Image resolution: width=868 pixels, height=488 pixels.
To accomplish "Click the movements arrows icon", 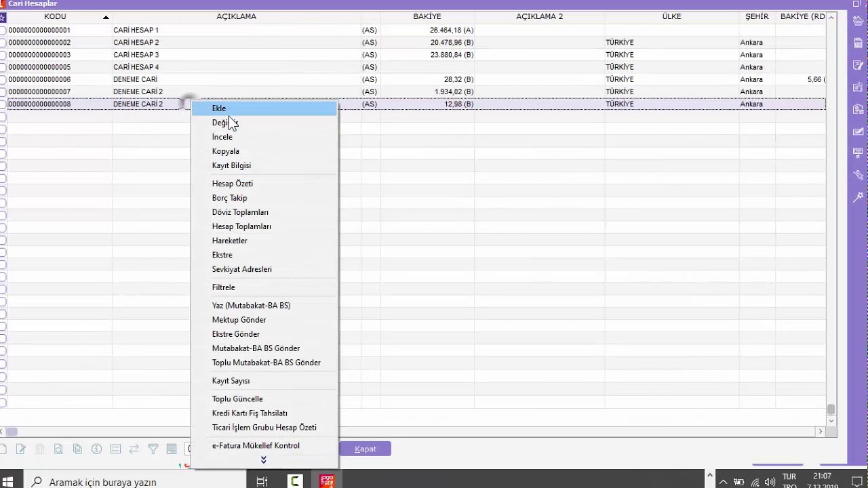I will (x=134, y=449).
